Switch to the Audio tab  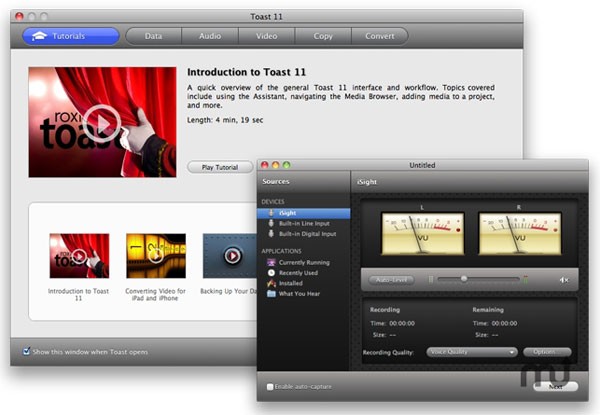tap(210, 36)
